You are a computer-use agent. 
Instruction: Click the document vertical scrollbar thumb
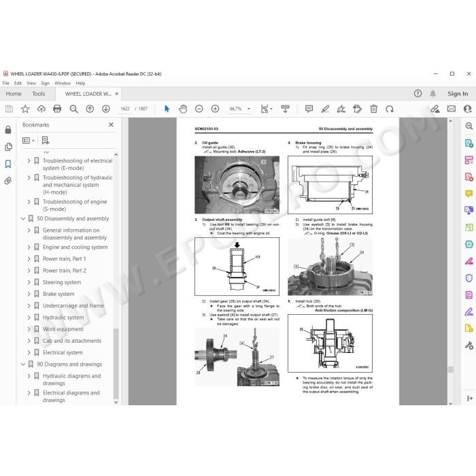[450, 369]
